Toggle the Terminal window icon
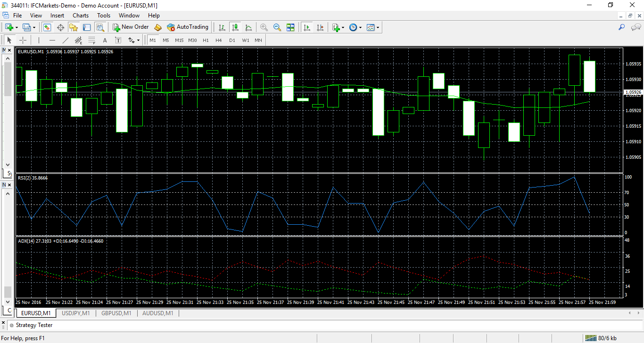The height and width of the screenshot is (343, 644). [87, 27]
